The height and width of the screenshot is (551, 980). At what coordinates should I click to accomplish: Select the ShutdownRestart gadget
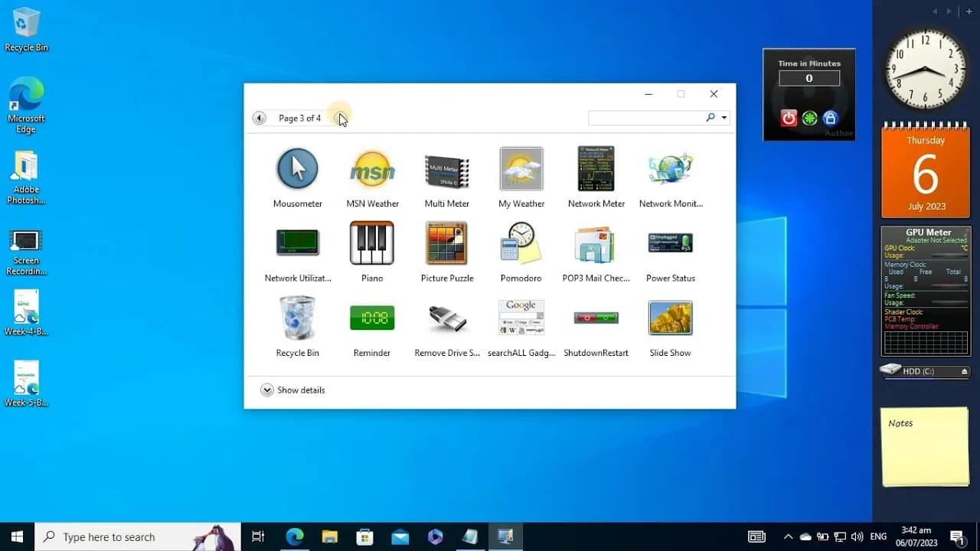point(596,318)
